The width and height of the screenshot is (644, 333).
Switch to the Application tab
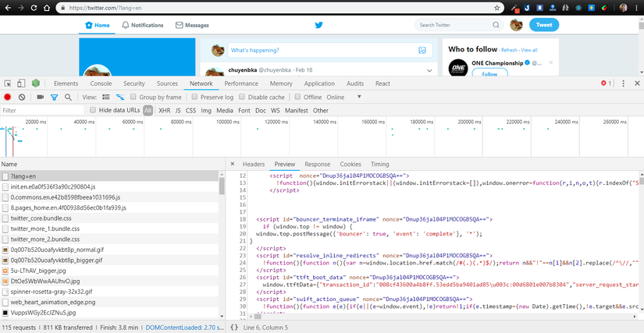319,83
